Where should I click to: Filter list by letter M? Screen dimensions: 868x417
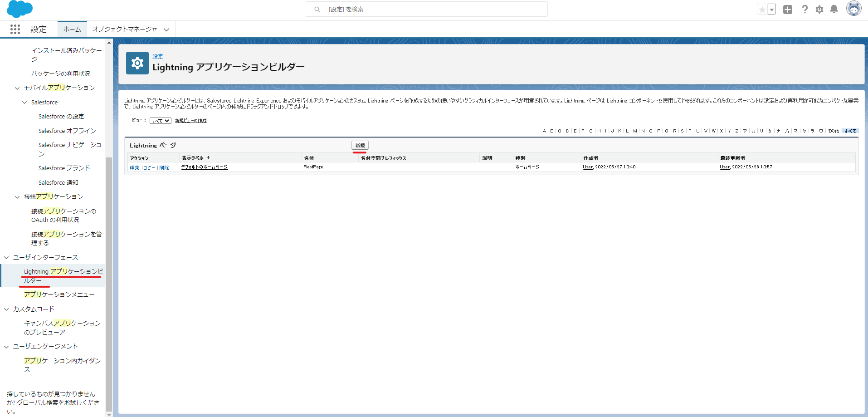pos(635,131)
